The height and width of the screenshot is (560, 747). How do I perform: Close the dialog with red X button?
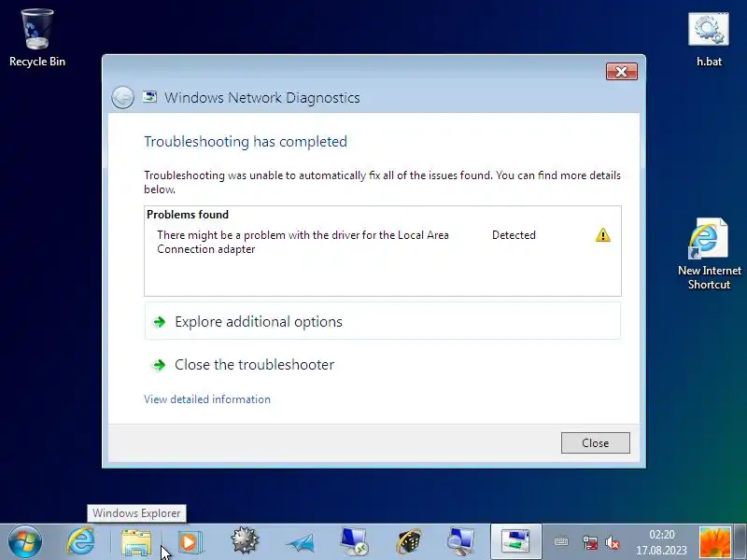622,72
